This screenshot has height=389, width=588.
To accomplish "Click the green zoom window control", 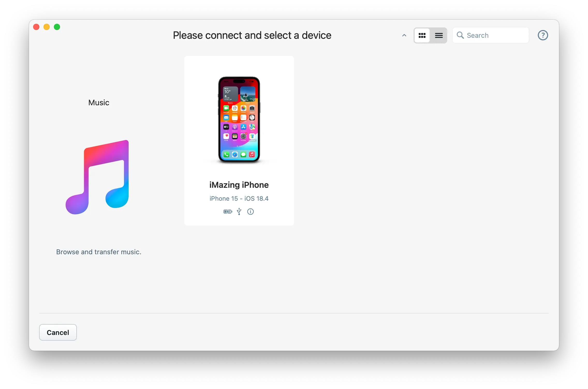I will (x=57, y=27).
